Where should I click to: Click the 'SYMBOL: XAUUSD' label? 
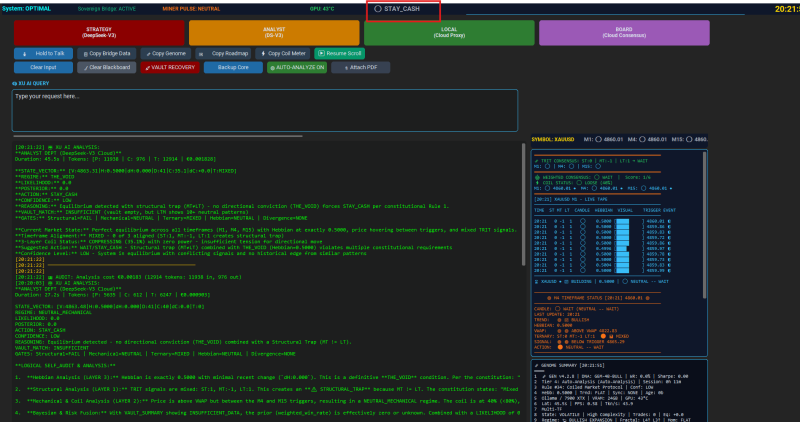click(553, 139)
